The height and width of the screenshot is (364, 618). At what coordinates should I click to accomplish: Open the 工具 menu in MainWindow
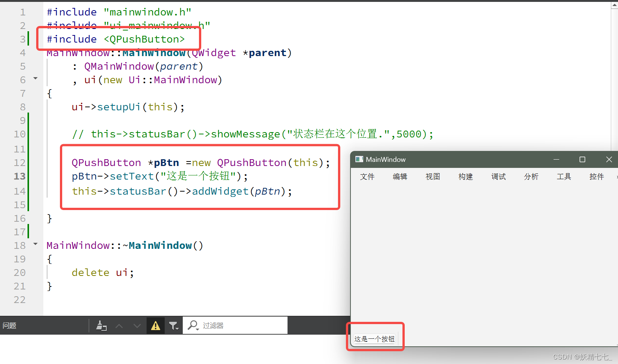[x=564, y=177]
